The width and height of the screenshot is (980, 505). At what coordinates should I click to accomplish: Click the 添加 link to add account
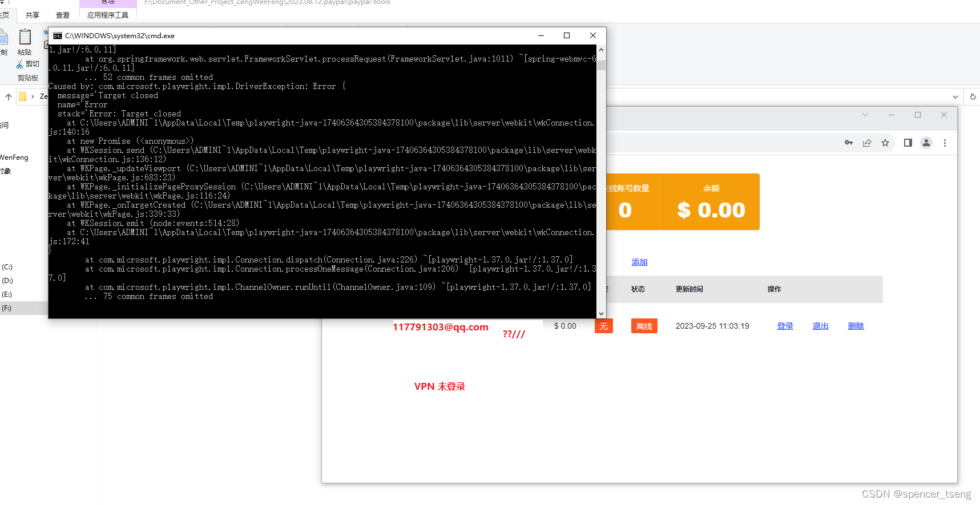(639, 262)
